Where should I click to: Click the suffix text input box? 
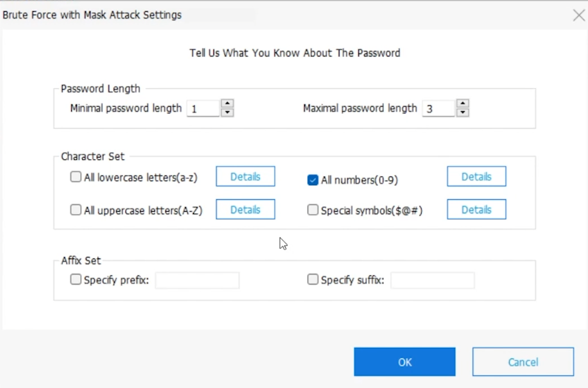(x=432, y=280)
